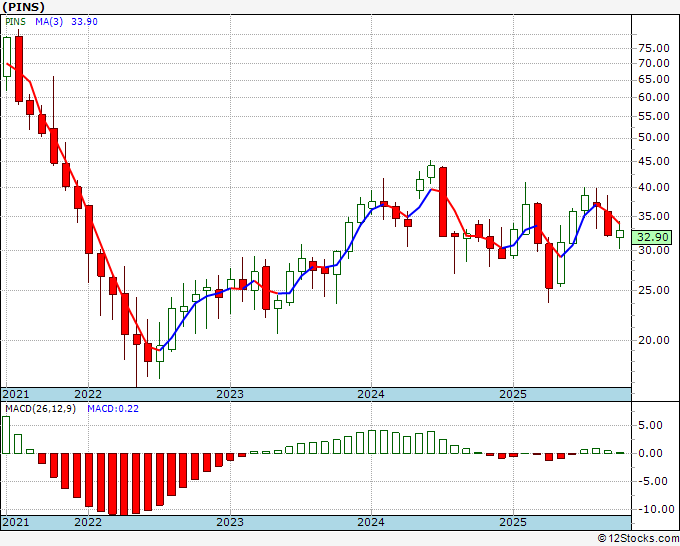
Task: Click the current price tag 32.90
Action: click(653, 237)
